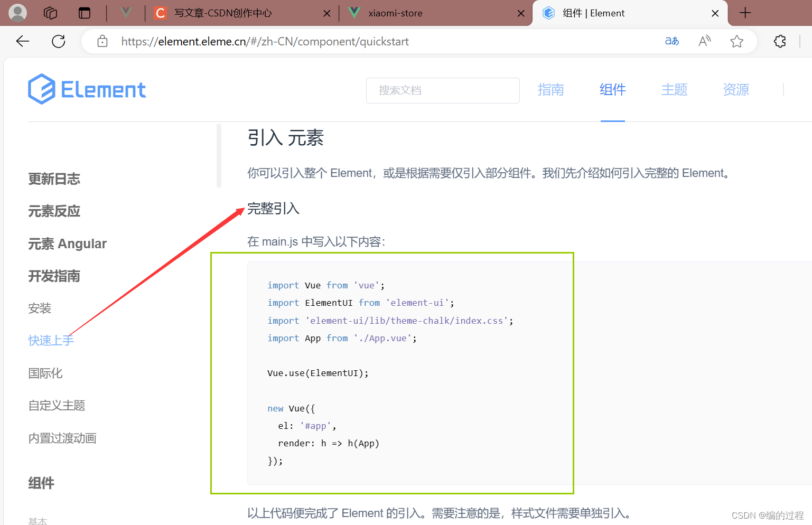Open the read aloud icon
Image resolution: width=812 pixels, height=525 pixels.
705,41
